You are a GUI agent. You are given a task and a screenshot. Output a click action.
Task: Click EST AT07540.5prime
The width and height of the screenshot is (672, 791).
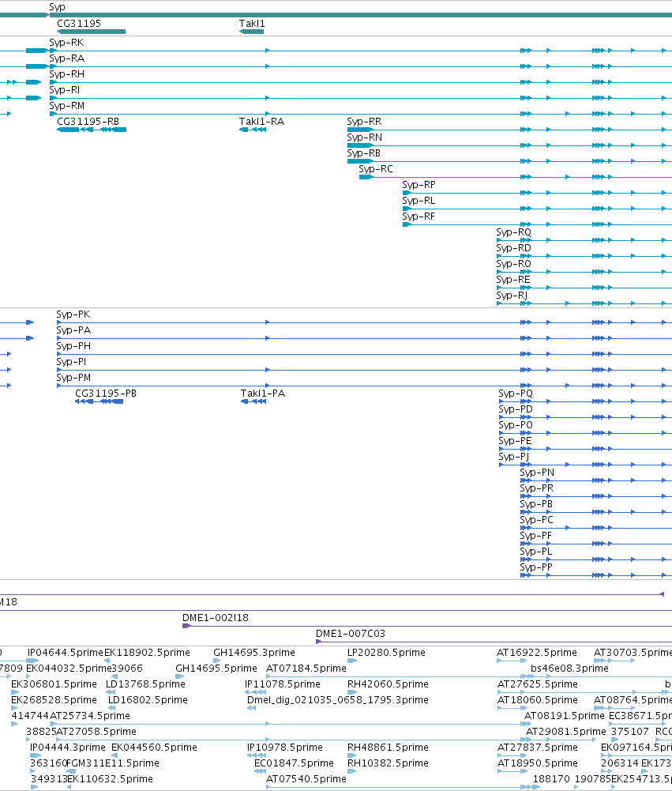click(306, 779)
